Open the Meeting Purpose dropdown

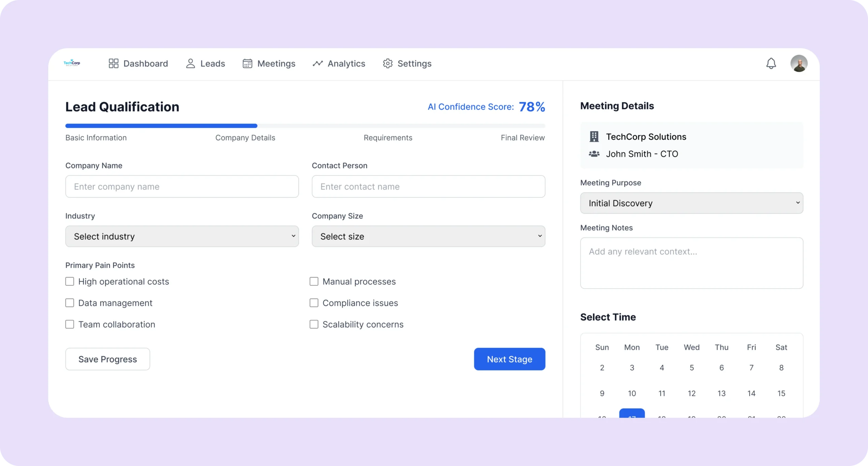click(x=691, y=203)
